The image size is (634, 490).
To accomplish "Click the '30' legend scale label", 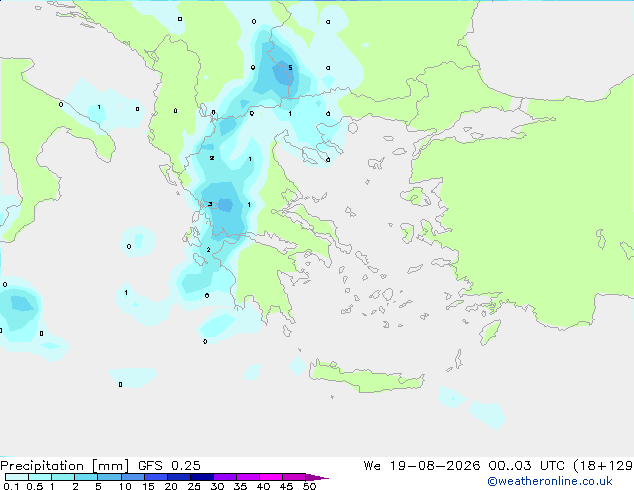I will tap(217, 486).
